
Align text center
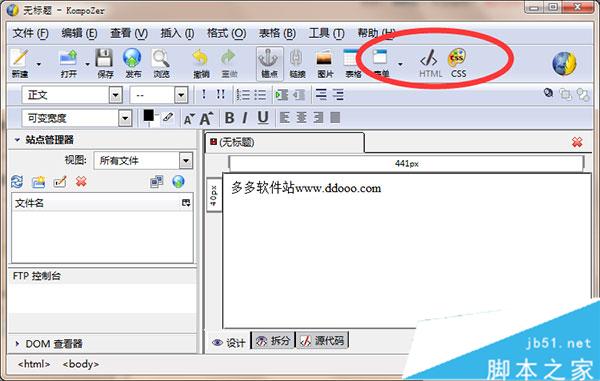pyautogui.click(x=301, y=117)
